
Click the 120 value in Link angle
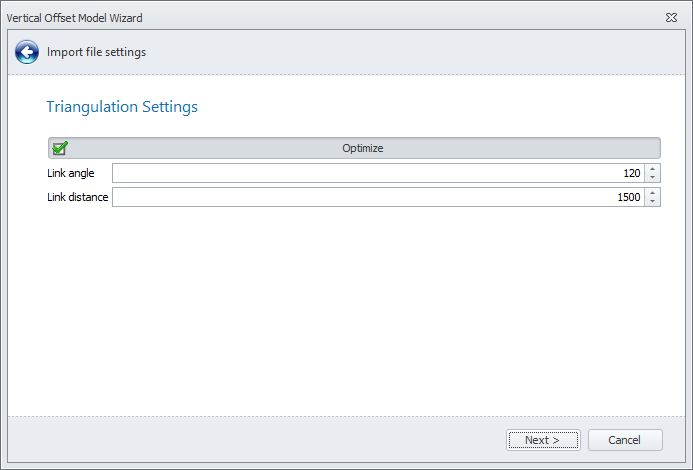coord(631,173)
